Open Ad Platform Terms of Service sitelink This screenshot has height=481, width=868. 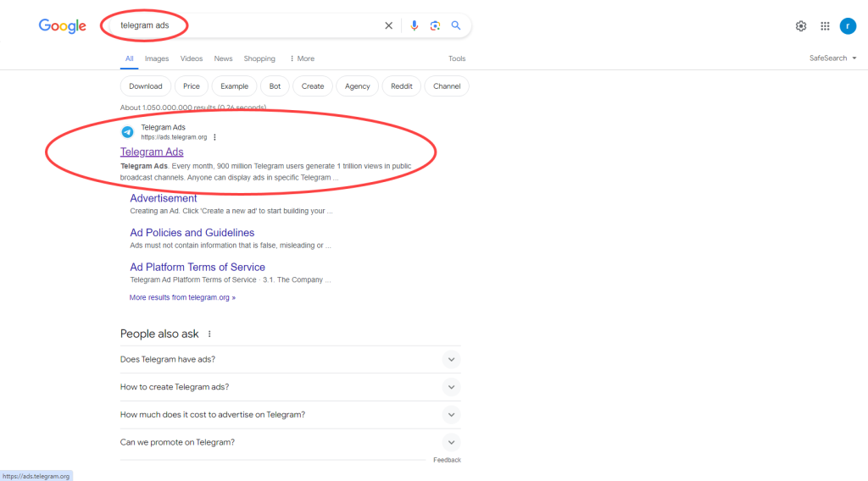(198, 267)
